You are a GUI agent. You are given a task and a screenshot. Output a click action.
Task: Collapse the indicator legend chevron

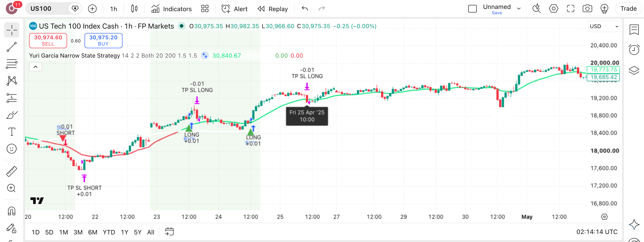pos(36,67)
